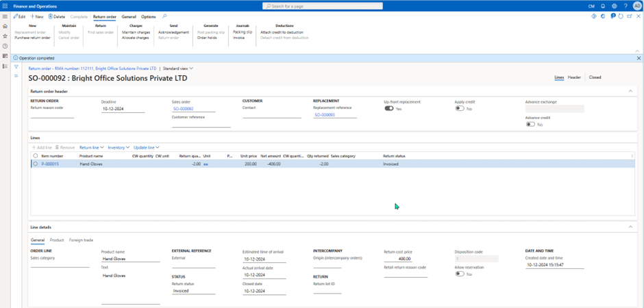Open Workspaces icon in sidebar
Screen dimensions: 644x308
pos(5,55)
